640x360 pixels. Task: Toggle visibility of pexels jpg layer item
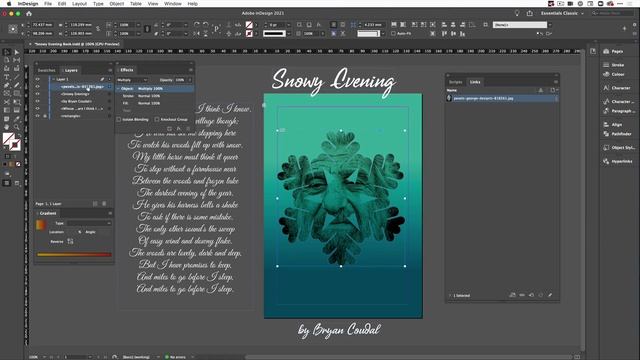tap(37, 87)
